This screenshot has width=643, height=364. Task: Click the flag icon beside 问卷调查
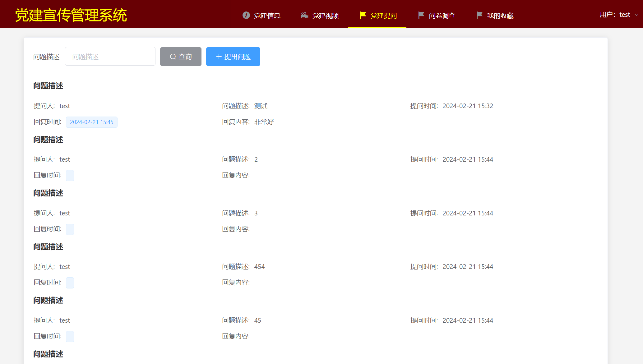[x=421, y=15]
